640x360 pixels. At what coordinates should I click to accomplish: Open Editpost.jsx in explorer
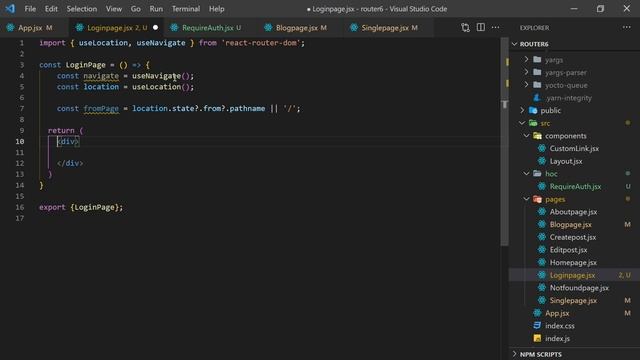574,250
